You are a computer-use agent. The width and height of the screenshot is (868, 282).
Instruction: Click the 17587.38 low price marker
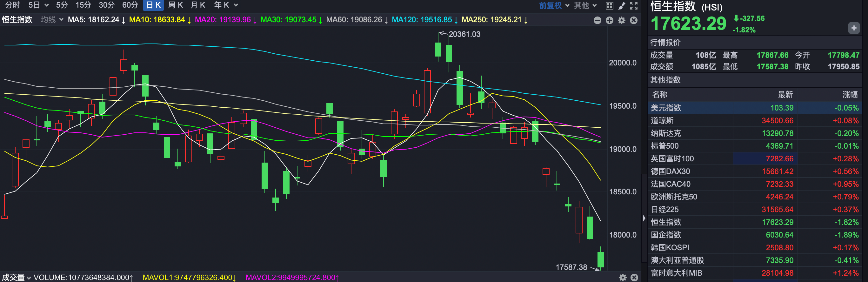[x=571, y=267]
